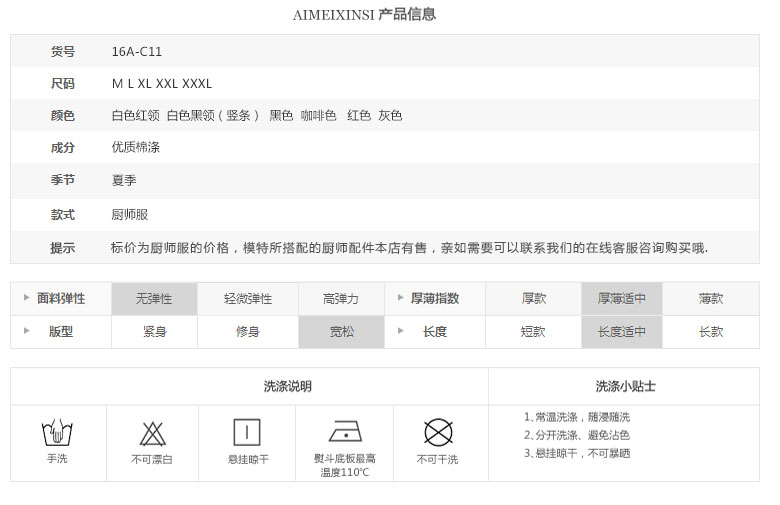
Task: Click the do-not-dry-clean crossed circle icon
Action: coord(438,432)
